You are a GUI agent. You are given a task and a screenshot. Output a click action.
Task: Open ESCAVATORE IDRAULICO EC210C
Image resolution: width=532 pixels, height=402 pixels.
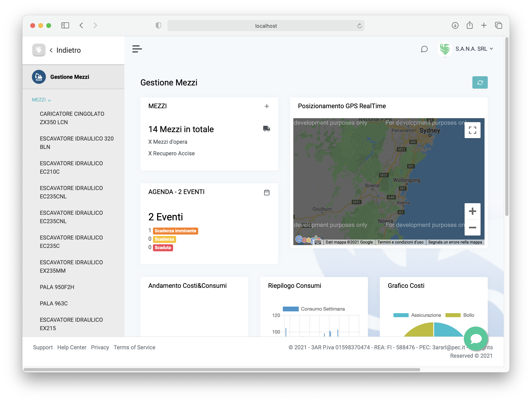(71, 167)
